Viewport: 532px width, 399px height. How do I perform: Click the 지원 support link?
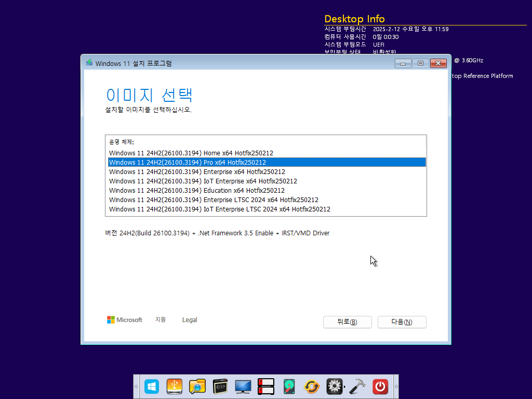161,320
